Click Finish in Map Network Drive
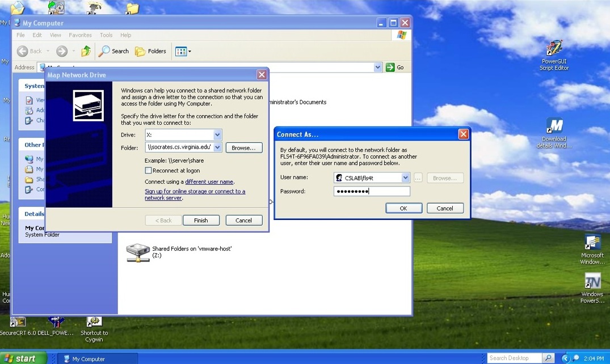 (x=201, y=221)
